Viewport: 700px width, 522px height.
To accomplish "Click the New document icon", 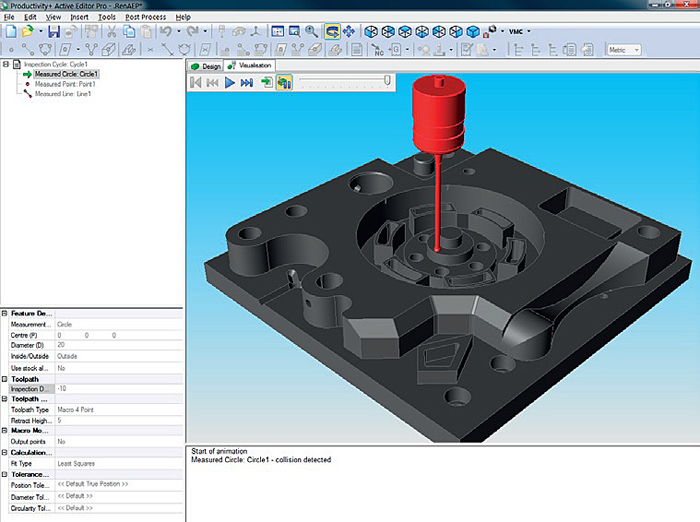I will pos(11,31).
